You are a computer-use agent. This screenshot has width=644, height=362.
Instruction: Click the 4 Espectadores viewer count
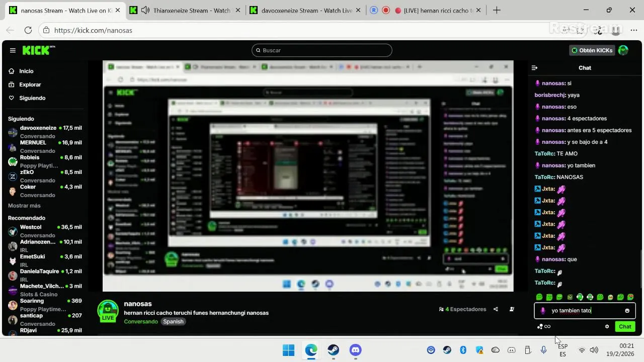pos(463,309)
